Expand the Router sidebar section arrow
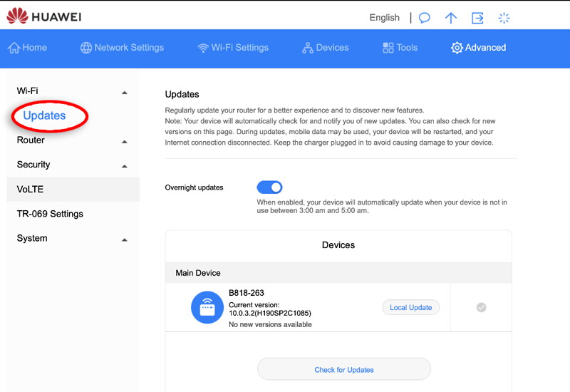The image size is (570, 392). [x=124, y=142]
